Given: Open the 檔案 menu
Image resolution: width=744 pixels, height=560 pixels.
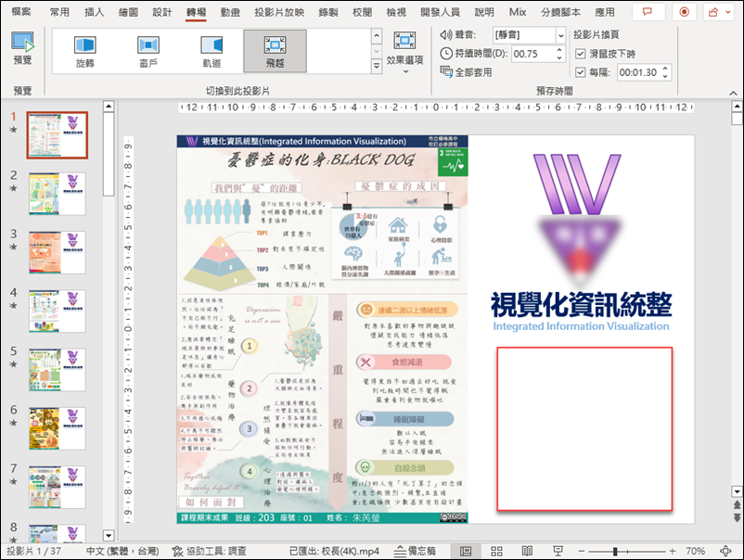Looking at the screenshot, I should point(21,12).
